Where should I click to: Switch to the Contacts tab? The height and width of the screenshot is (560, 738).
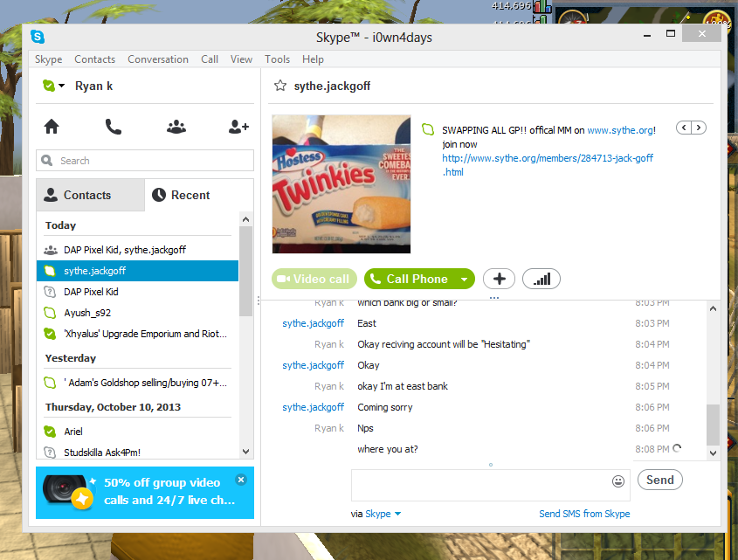90,195
